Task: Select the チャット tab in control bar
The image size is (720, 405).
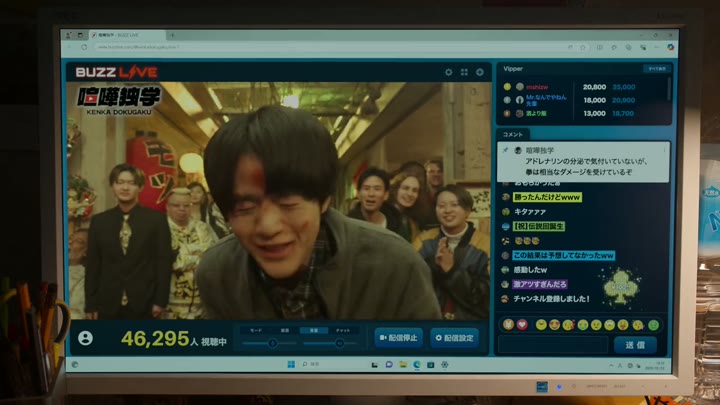Action: click(x=343, y=330)
